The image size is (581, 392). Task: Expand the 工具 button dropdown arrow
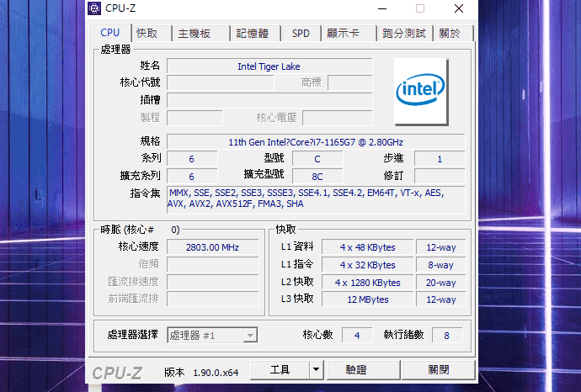(316, 369)
